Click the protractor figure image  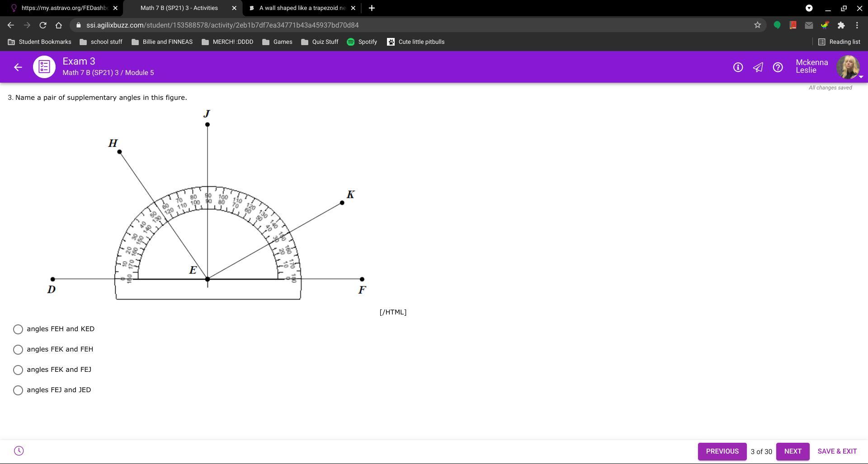[208, 205]
